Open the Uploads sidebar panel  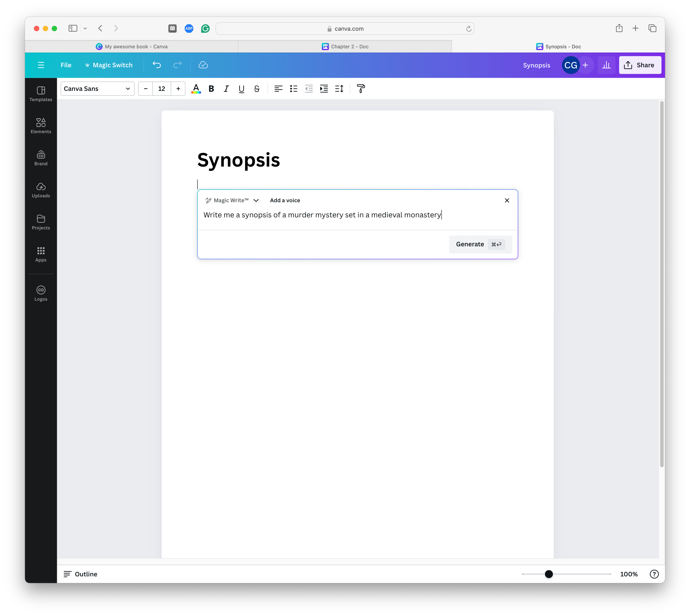point(41,190)
